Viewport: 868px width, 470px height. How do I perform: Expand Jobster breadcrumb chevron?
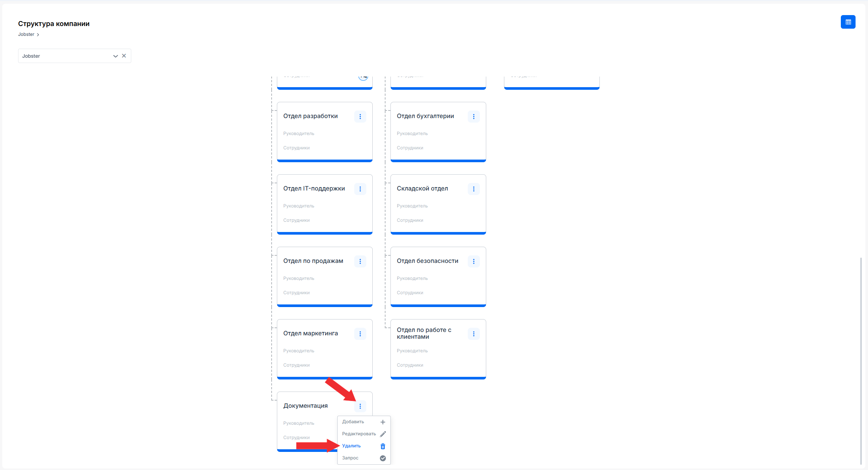pyautogui.click(x=38, y=35)
